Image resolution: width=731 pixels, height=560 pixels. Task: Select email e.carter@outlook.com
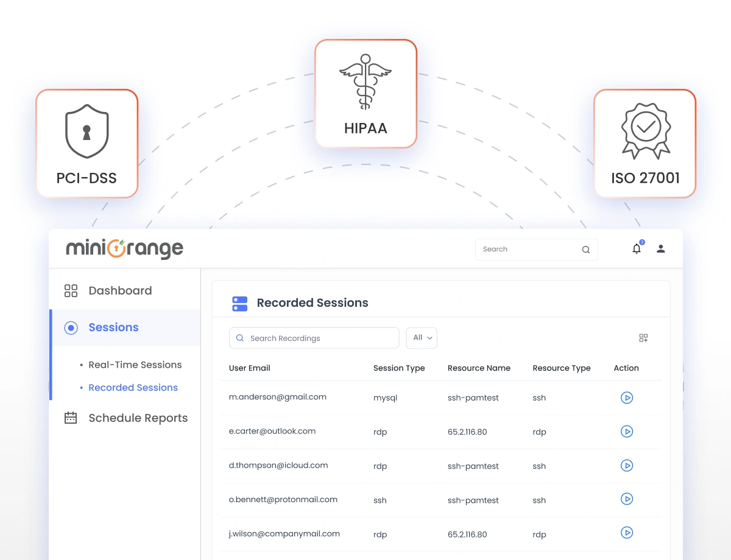point(272,431)
